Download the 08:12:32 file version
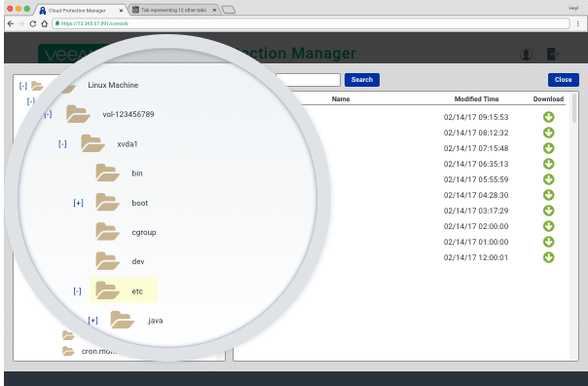Image resolution: width=588 pixels, height=386 pixels. (549, 133)
